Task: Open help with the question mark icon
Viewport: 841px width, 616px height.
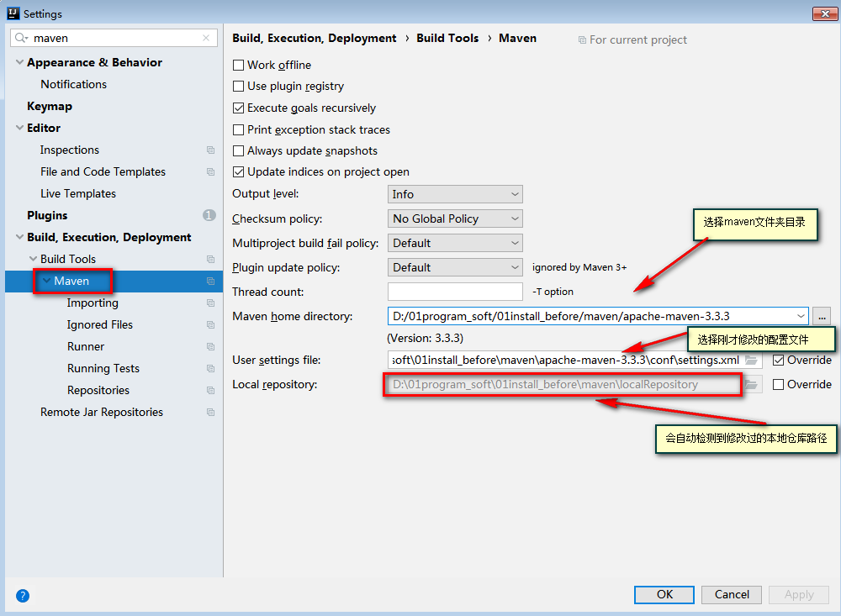Action: point(23,596)
